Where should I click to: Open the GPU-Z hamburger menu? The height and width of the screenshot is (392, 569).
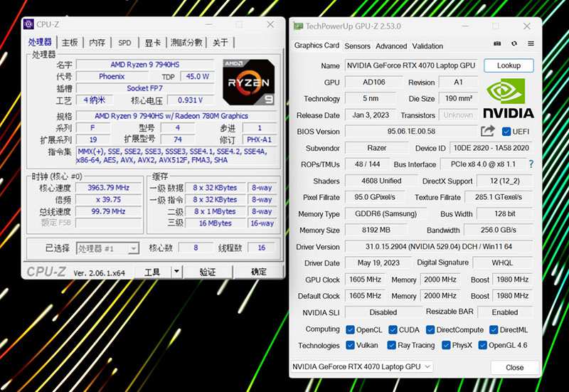[531, 43]
